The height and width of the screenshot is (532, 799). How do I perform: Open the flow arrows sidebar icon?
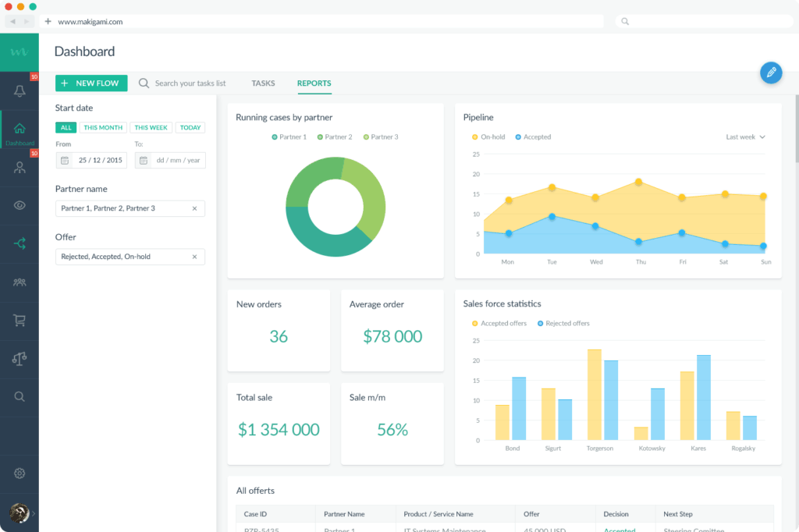click(20, 243)
